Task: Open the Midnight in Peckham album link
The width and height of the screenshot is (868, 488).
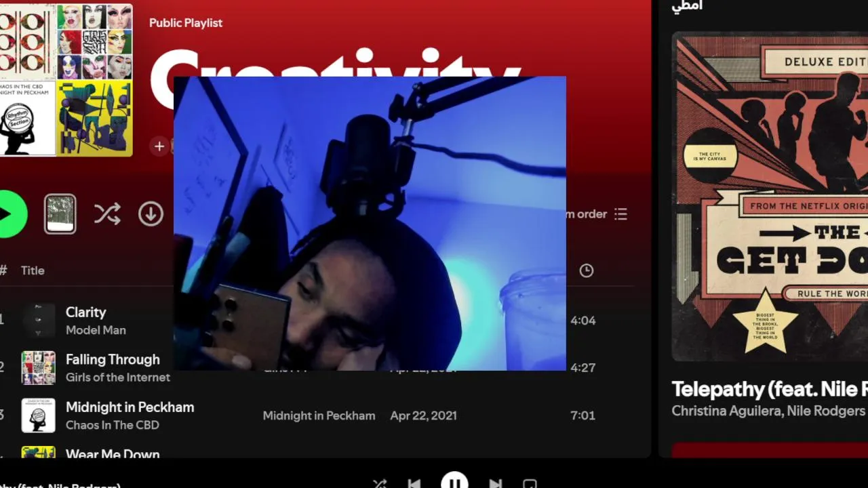Action: pos(319,415)
